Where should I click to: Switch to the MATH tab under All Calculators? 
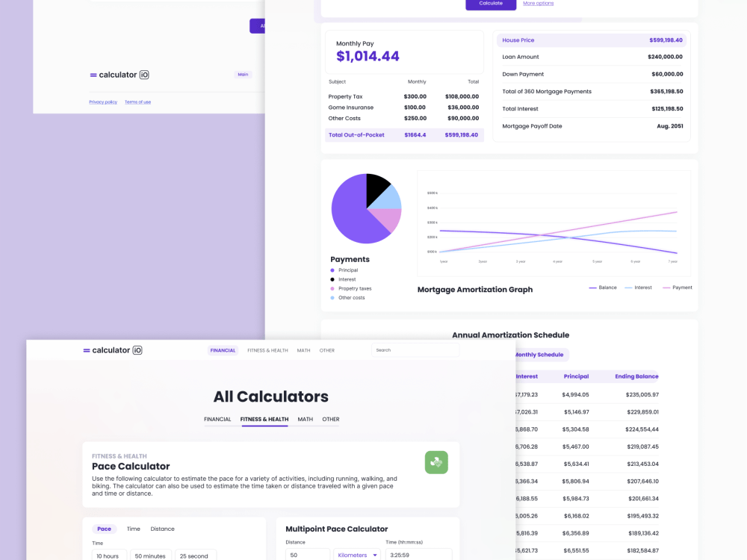(305, 419)
